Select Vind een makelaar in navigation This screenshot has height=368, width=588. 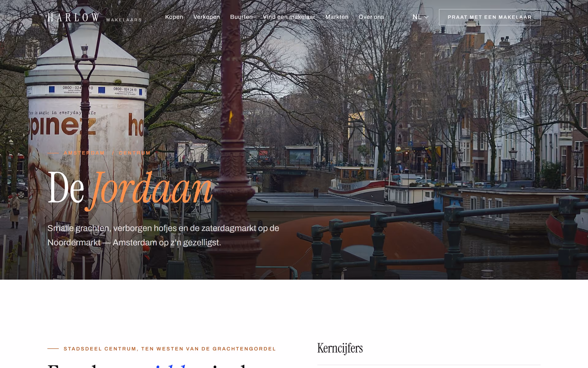[289, 17]
